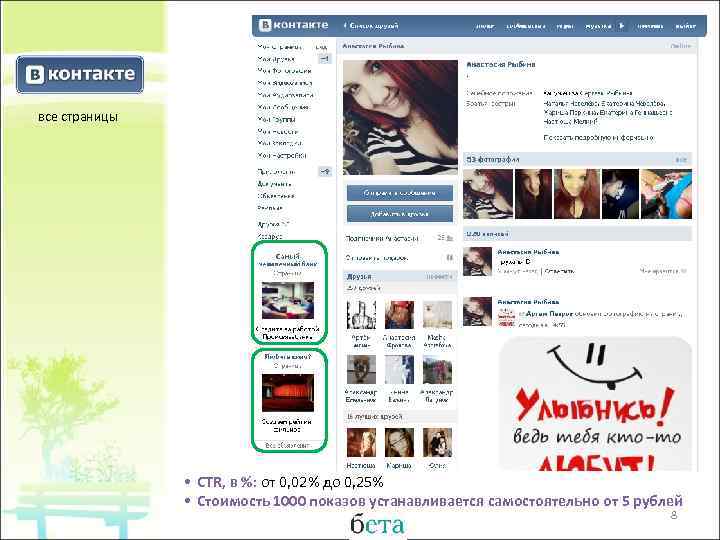This screenshot has width=720, height=540.
Task: Open the third mutual friend avatar
Action: (437, 443)
